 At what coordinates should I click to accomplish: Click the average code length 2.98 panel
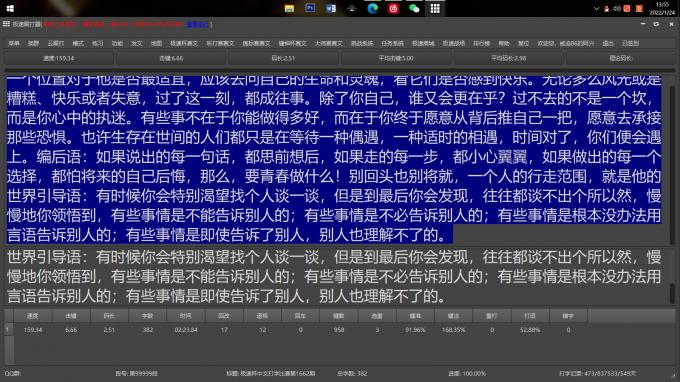pyautogui.click(x=508, y=58)
